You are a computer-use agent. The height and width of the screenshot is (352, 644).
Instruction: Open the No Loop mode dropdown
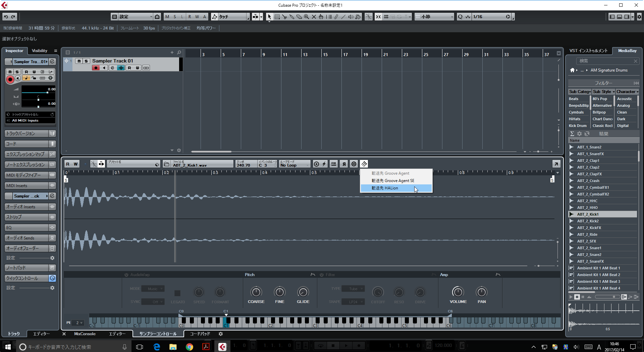coord(294,164)
